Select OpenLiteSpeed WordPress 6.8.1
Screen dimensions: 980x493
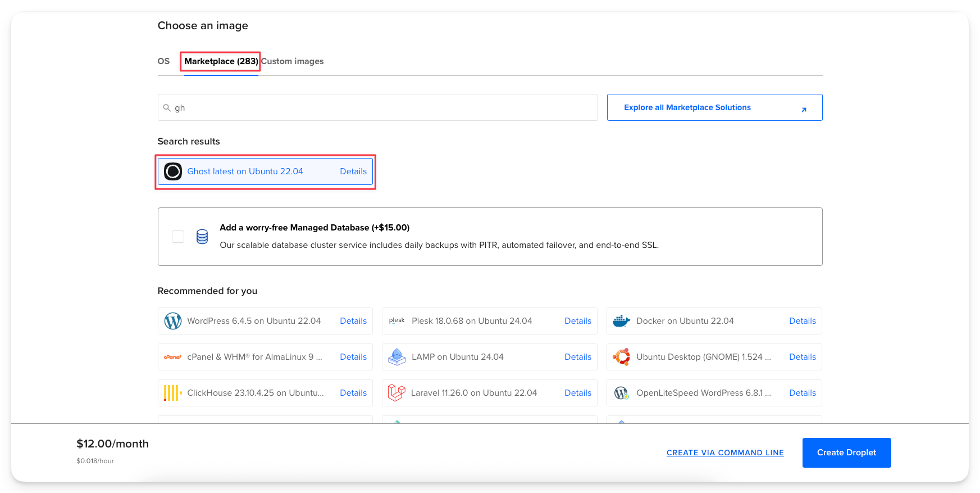(x=714, y=393)
